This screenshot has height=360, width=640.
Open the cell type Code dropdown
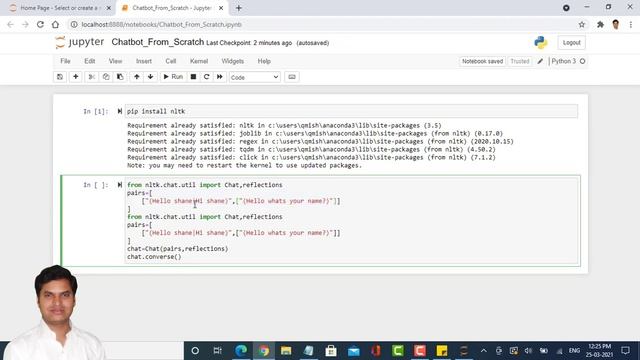coord(255,77)
